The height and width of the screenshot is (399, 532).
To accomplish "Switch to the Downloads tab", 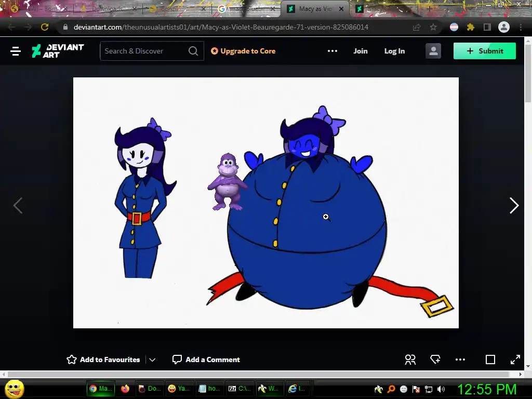I will [107, 9].
